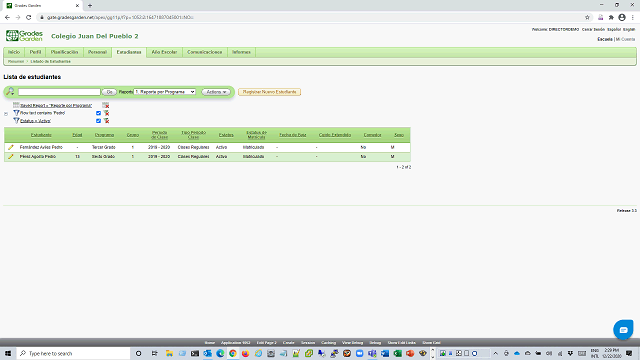Expand the Actions menu button
Viewport: 640px width, 360px height.
pos(216,92)
